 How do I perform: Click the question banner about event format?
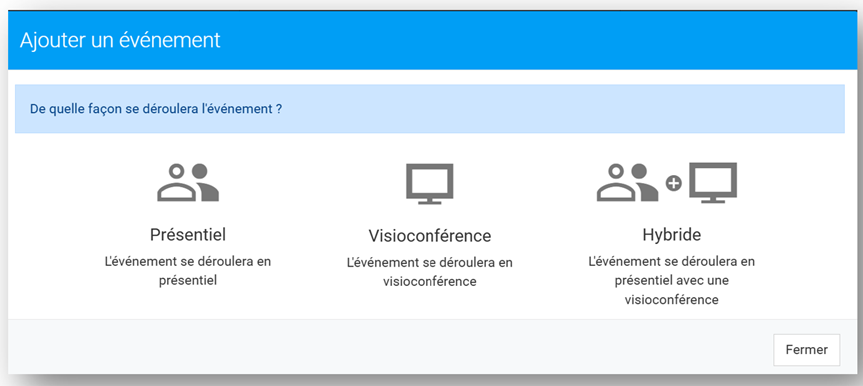coord(429,108)
